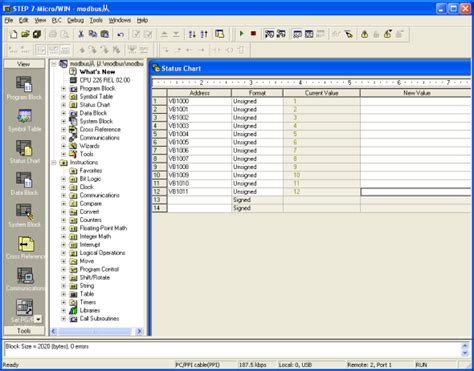Select Favorites in the instruction tree

(91, 171)
